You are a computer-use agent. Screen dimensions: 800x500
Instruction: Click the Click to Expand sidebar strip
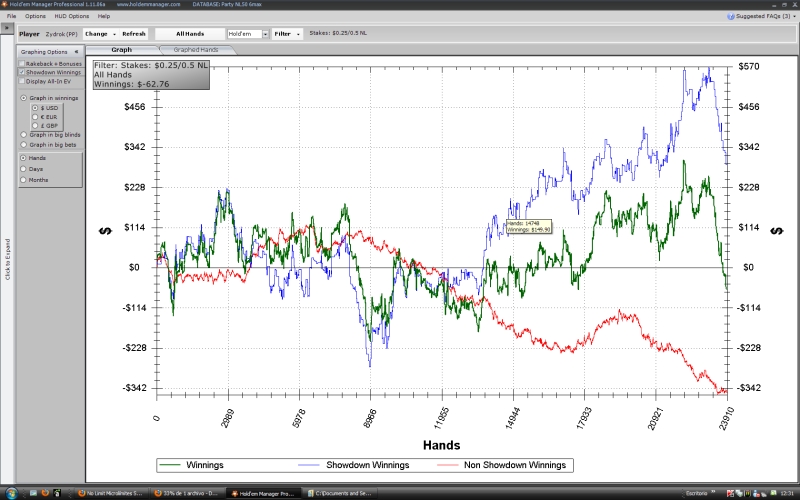[8, 258]
